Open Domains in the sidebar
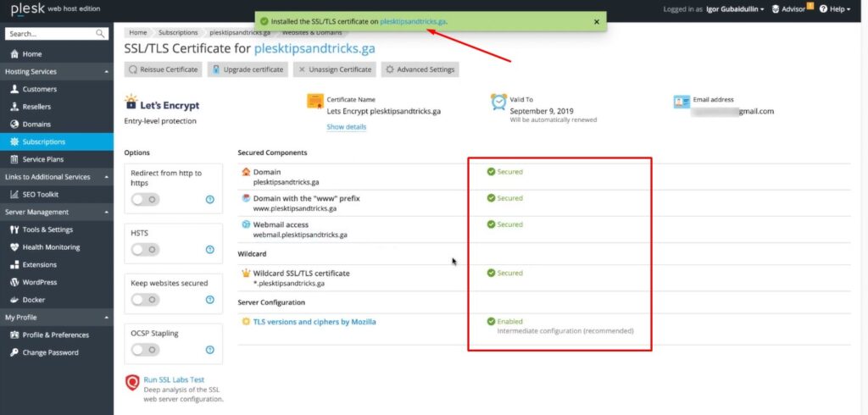The height and width of the screenshot is (415, 868). coord(36,125)
